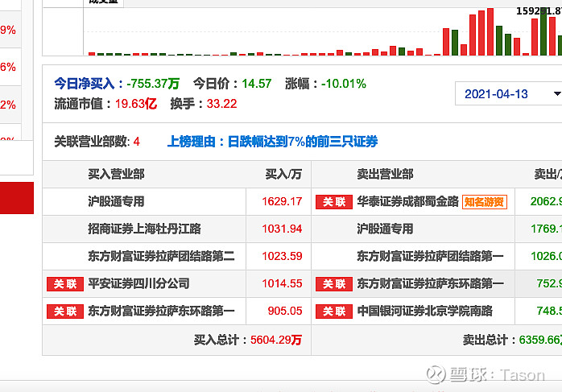Click the red block in the left sidebar
Screen dimensions: 562x392
coord(17,198)
